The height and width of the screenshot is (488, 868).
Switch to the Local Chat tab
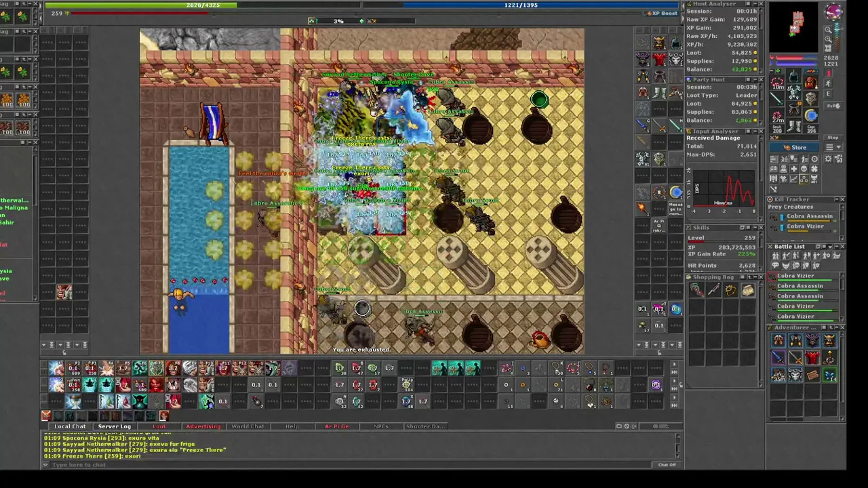click(70, 426)
